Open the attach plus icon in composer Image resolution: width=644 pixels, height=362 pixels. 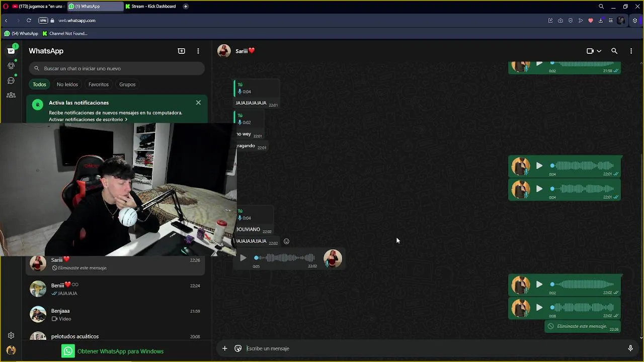(225, 348)
